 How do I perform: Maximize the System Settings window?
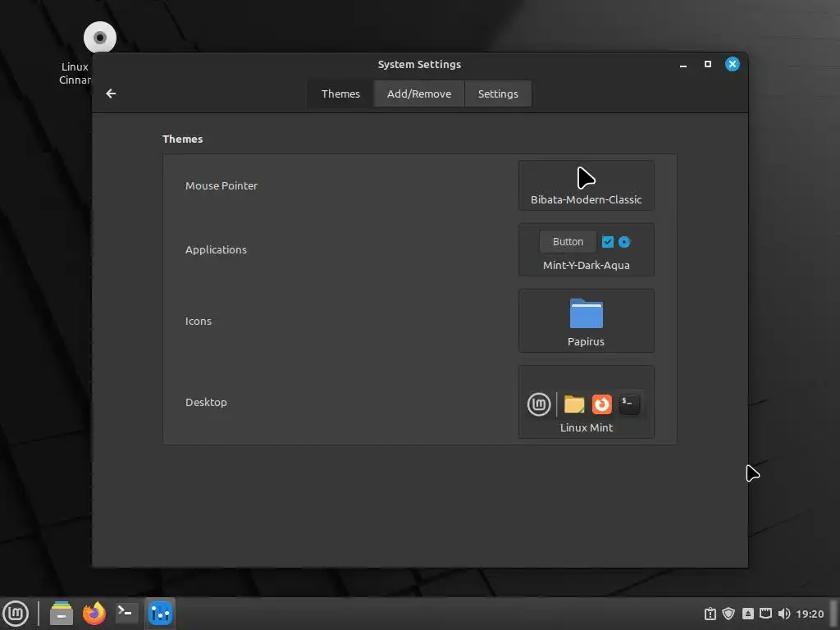click(708, 64)
